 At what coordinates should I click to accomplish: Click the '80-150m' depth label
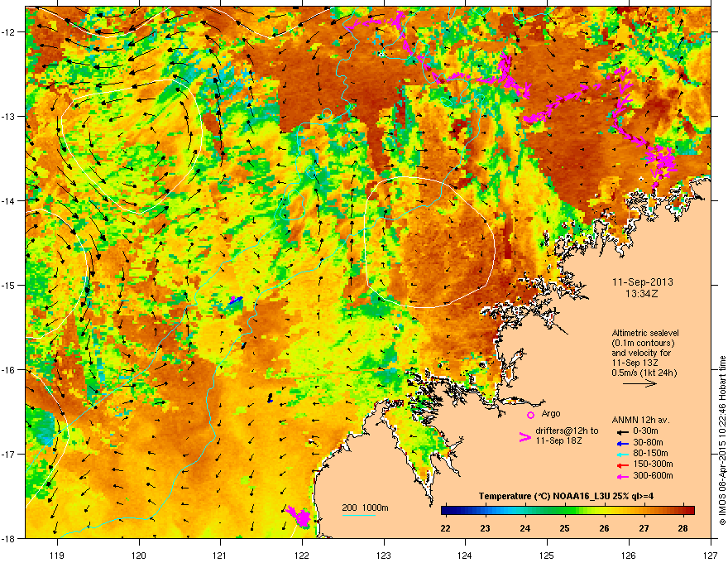tap(650, 454)
